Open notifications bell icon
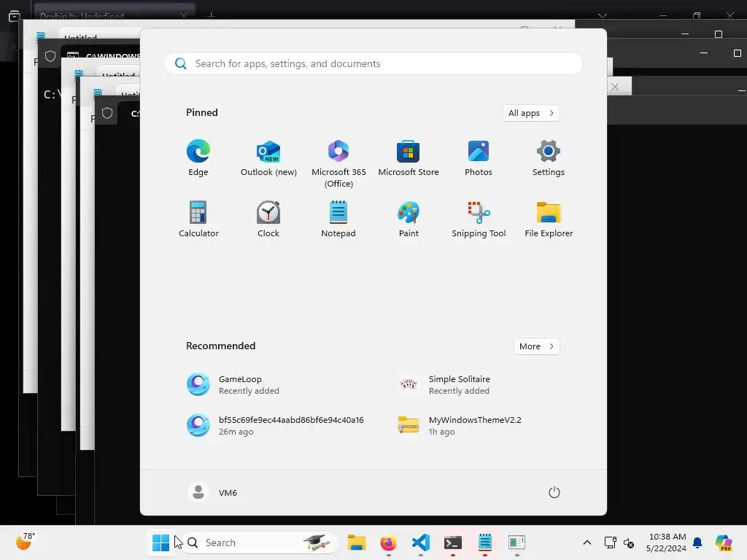The height and width of the screenshot is (560, 747). click(x=697, y=542)
